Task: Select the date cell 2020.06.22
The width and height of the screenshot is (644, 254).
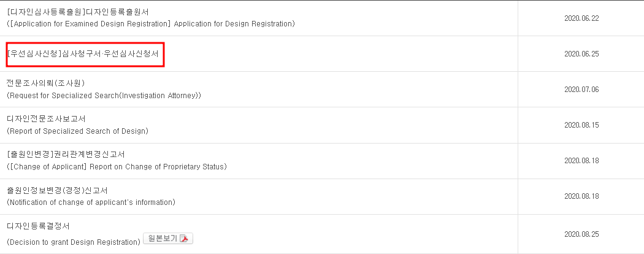Action: [x=581, y=18]
